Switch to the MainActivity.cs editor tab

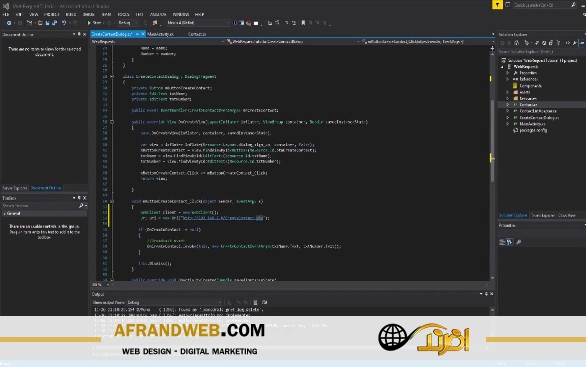tap(160, 34)
